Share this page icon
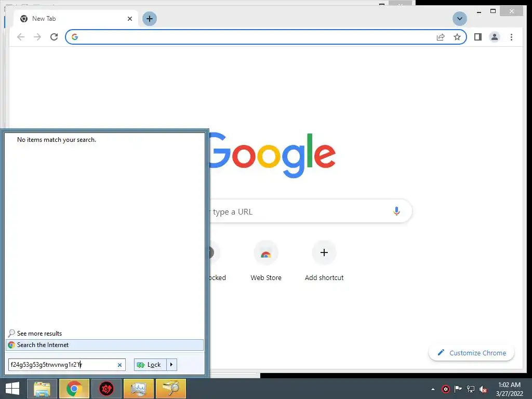This screenshot has height=399, width=532. 441,37
